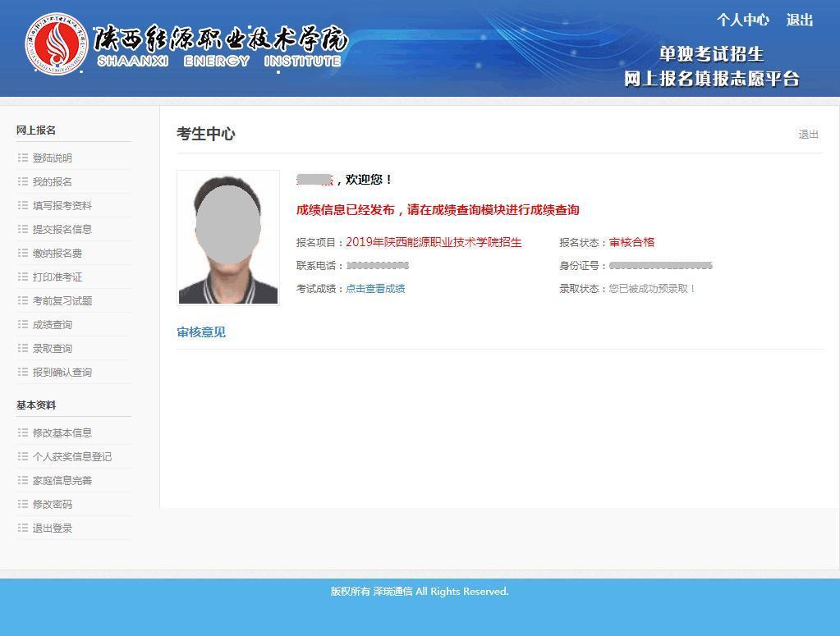Click list icon beside 打印准考证
Viewport: 840px width, 636px height.
[x=23, y=277]
